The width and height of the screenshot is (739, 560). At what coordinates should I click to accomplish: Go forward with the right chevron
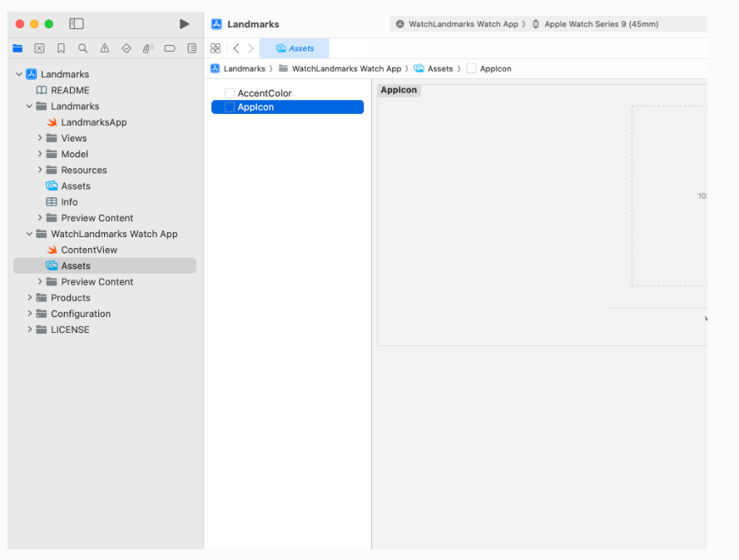[250, 48]
